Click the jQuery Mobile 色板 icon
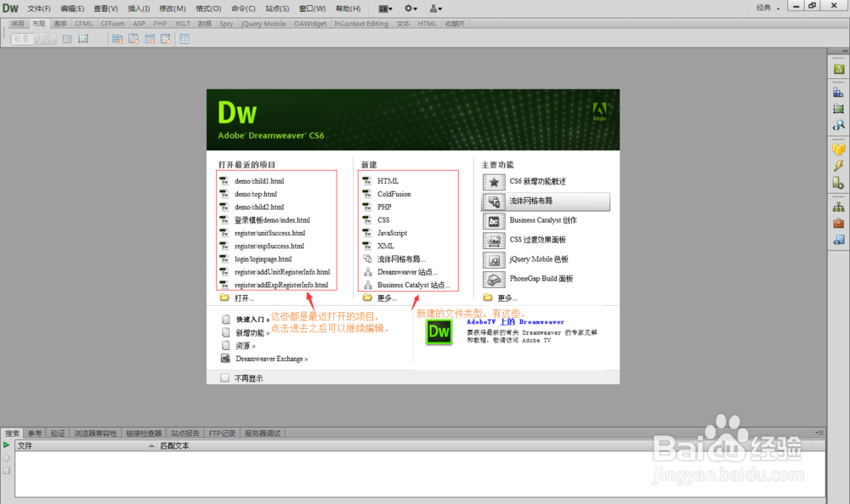The width and height of the screenshot is (850, 504). (x=494, y=260)
